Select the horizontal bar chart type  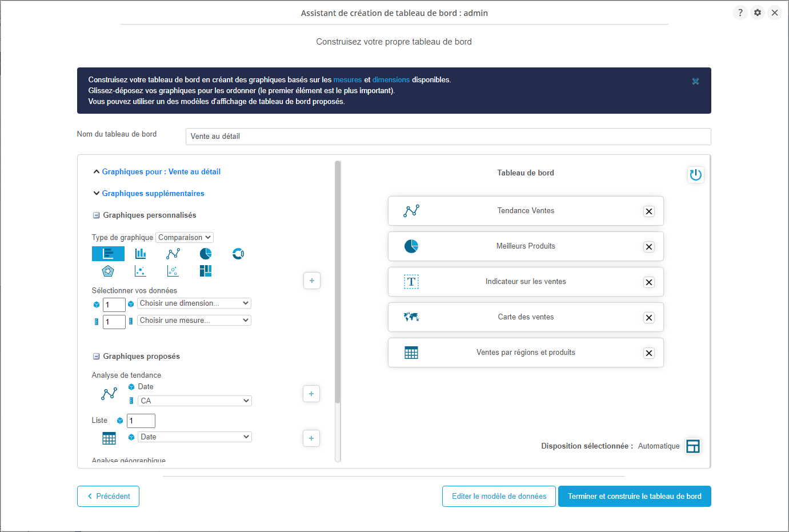(x=108, y=254)
